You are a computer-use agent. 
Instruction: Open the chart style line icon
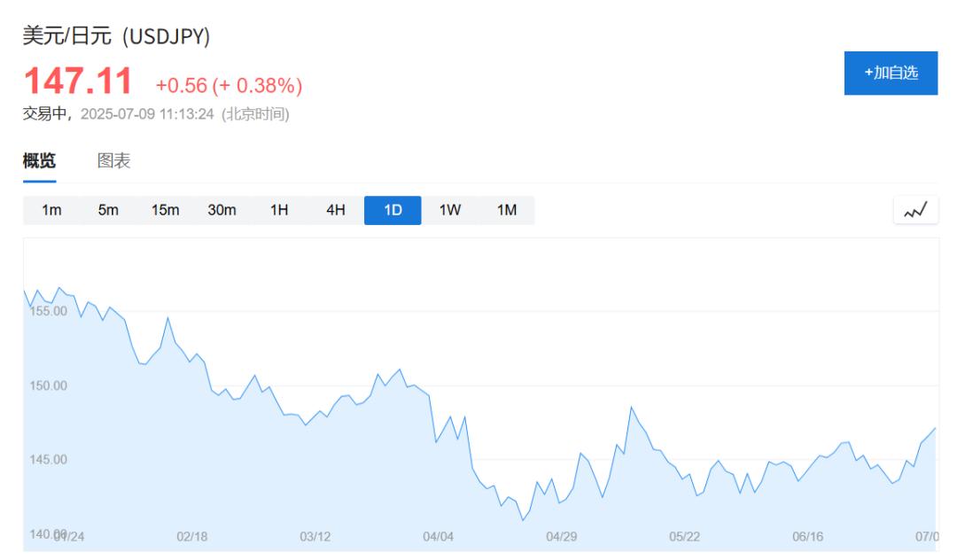[915, 211]
